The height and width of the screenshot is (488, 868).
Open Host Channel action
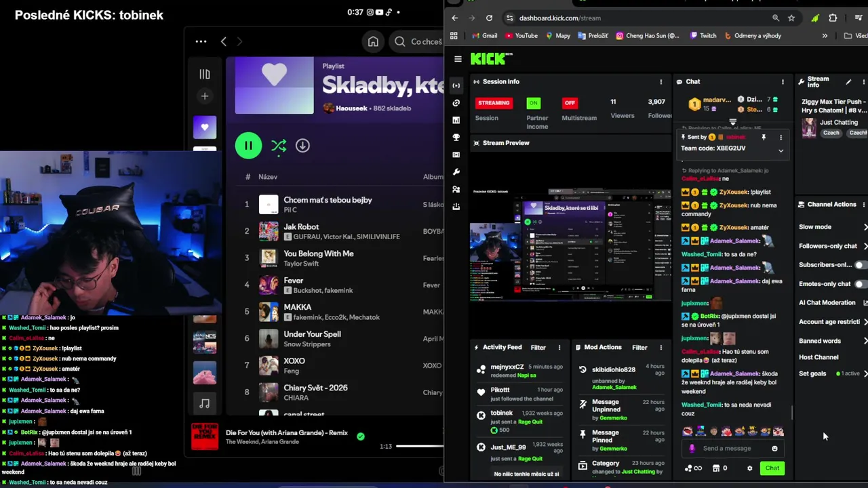tap(818, 357)
